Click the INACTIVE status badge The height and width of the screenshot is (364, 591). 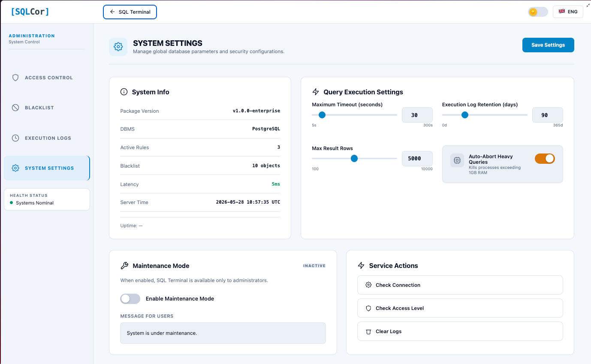[x=314, y=266]
